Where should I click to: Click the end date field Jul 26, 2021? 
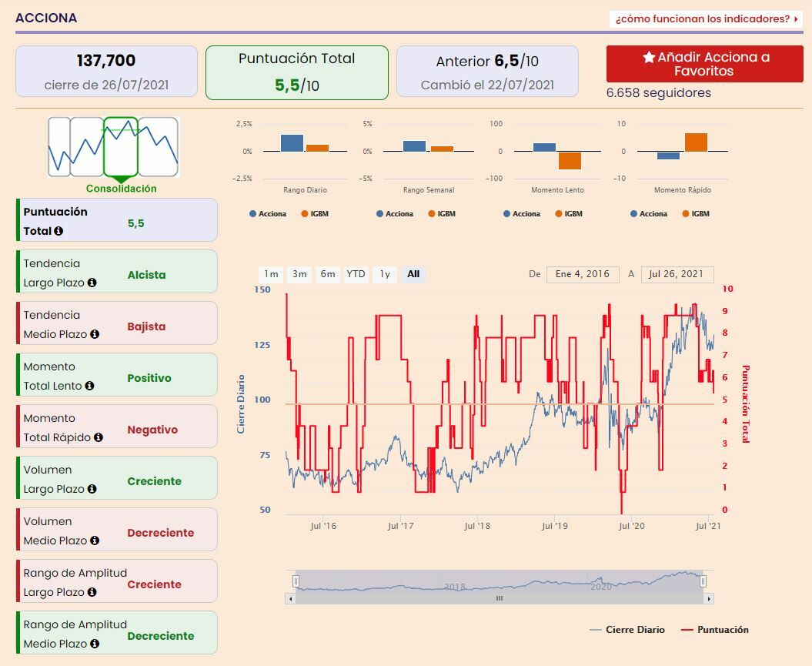point(677,274)
